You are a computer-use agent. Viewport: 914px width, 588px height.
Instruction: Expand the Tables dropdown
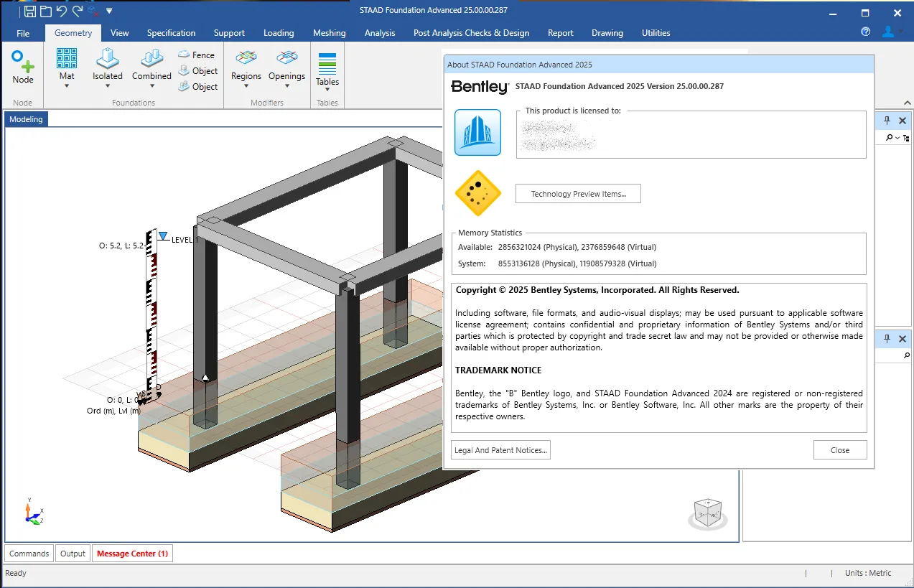click(x=327, y=90)
